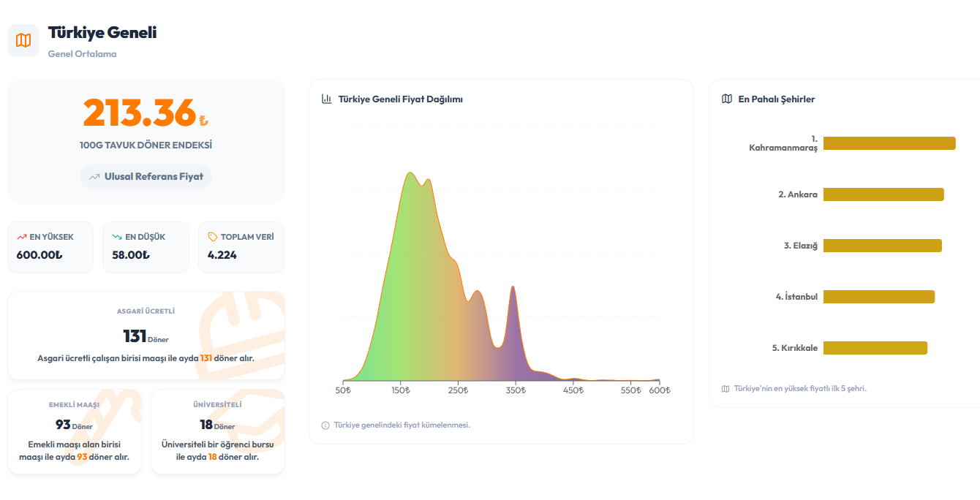Image resolution: width=980 pixels, height=500 pixels.
Task: Select the Ankara gold bar
Action: tap(883, 194)
